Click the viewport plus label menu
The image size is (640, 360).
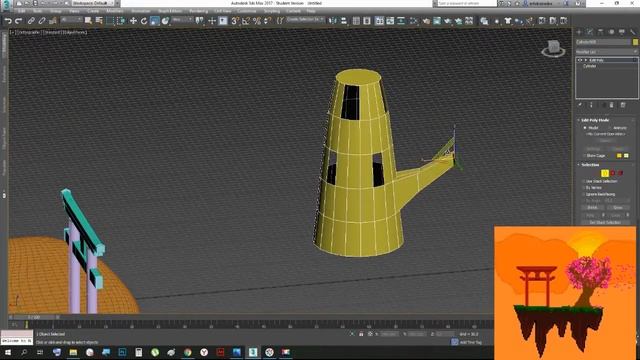pos(12,32)
